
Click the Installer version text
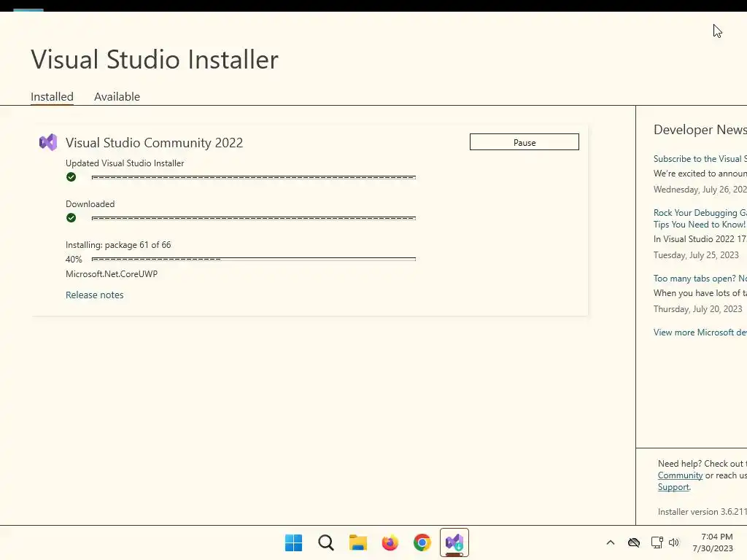click(703, 511)
